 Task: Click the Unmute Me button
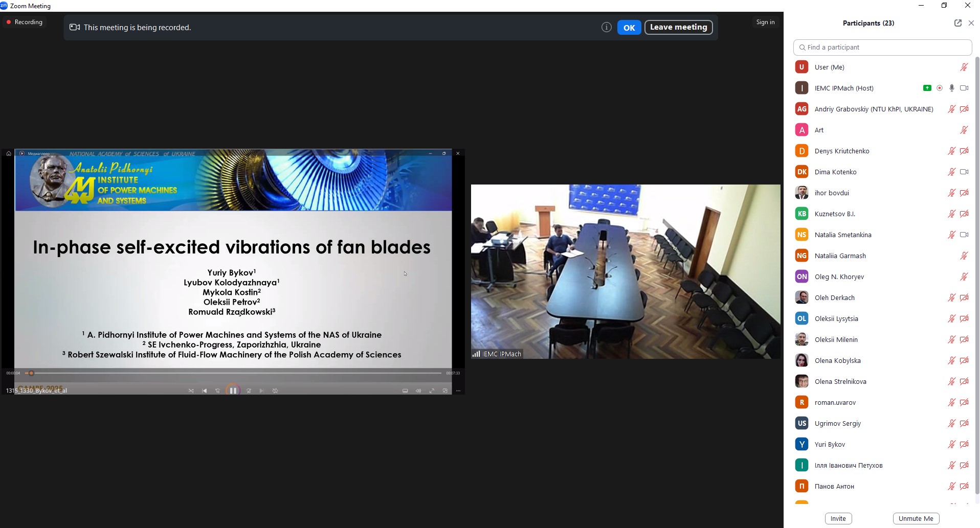click(916, 518)
